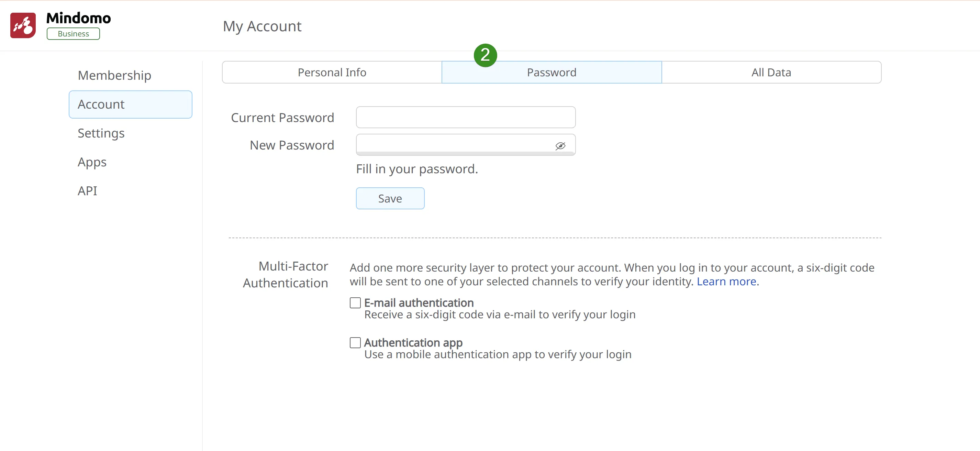
Task: Toggle new password visibility eye icon
Action: click(x=560, y=146)
